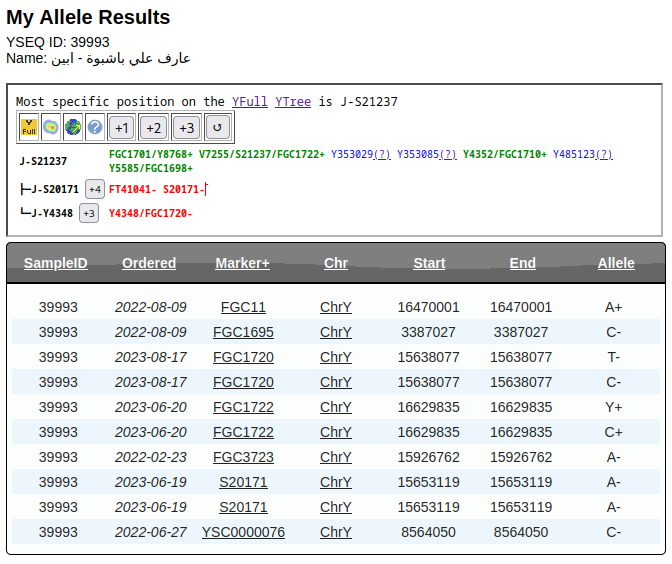
Task: Open the yellow YFull icon button
Action: [x=29, y=127]
